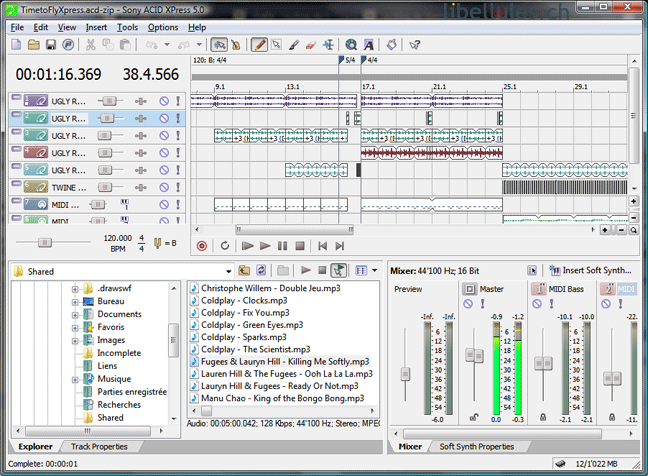
Task: Open the tuning fork project key button
Action: click(x=157, y=243)
